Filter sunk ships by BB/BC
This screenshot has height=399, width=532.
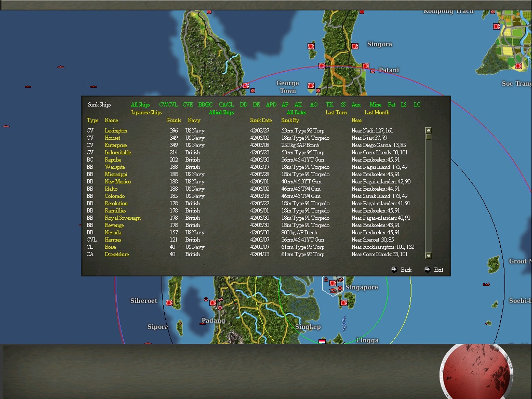(205, 104)
